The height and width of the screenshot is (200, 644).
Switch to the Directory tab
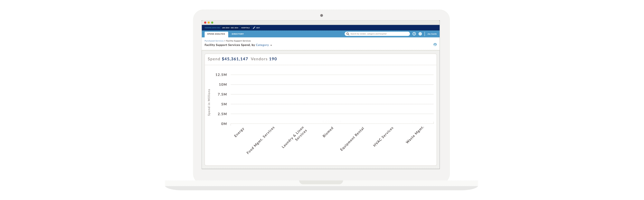coord(238,34)
